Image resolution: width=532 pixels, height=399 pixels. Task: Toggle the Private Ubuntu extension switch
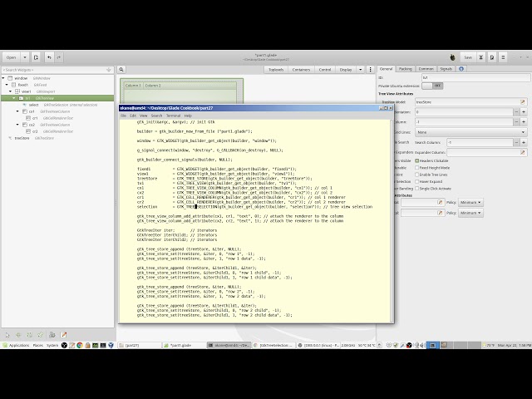click(x=432, y=86)
